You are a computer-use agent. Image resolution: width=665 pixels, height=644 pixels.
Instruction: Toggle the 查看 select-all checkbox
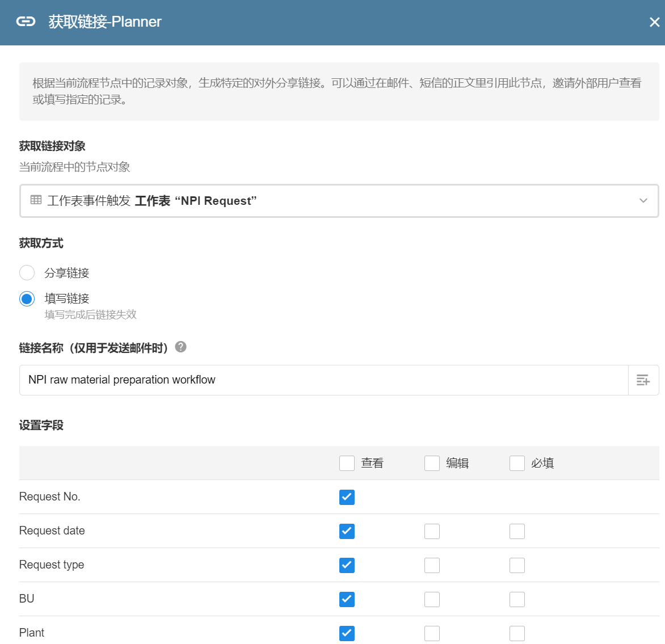tap(347, 463)
